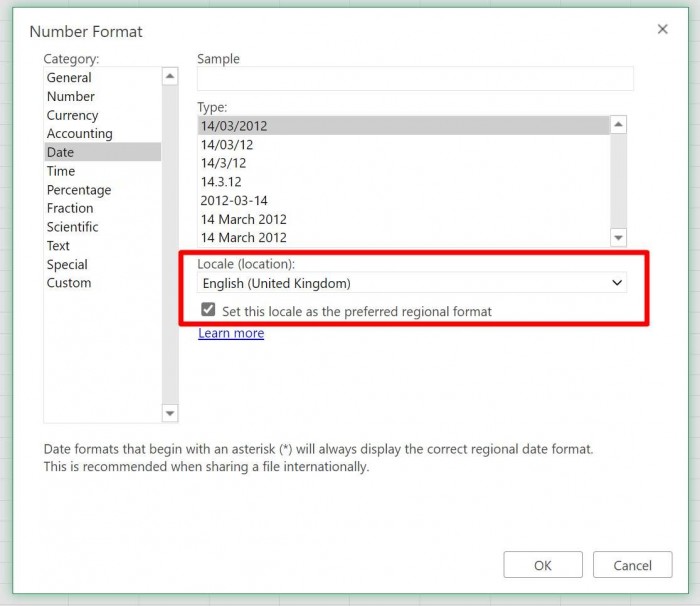Click the Type list scroll-down arrow
Viewport: 700px width, 606px height.
pyautogui.click(x=618, y=238)
